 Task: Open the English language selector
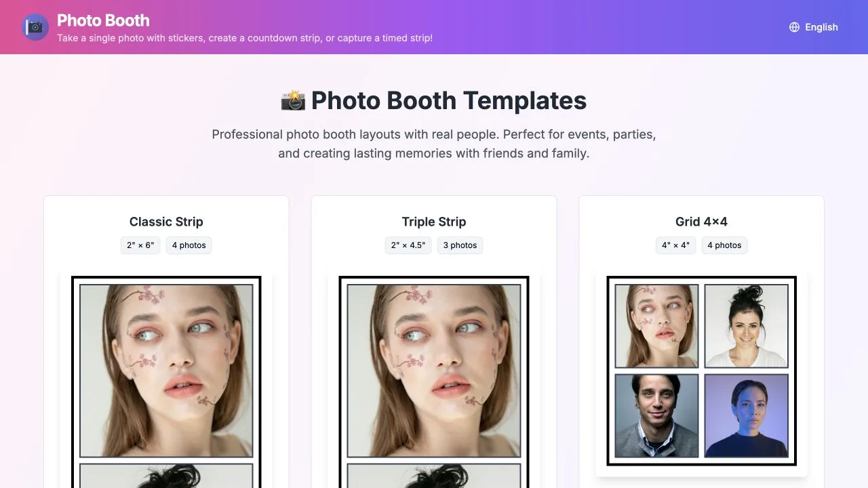pyautogui.click(x=814, y=27)
